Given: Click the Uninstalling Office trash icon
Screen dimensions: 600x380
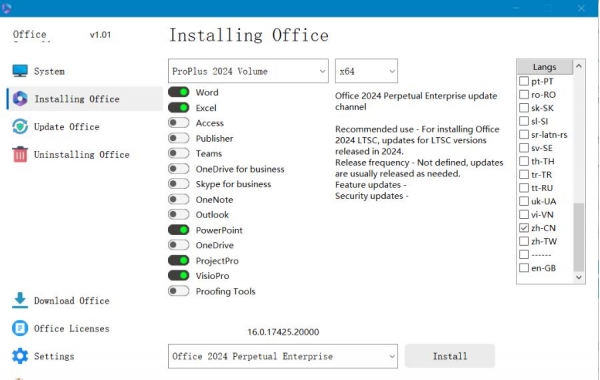Looking at the screenshot, I should tap(20, 154).
